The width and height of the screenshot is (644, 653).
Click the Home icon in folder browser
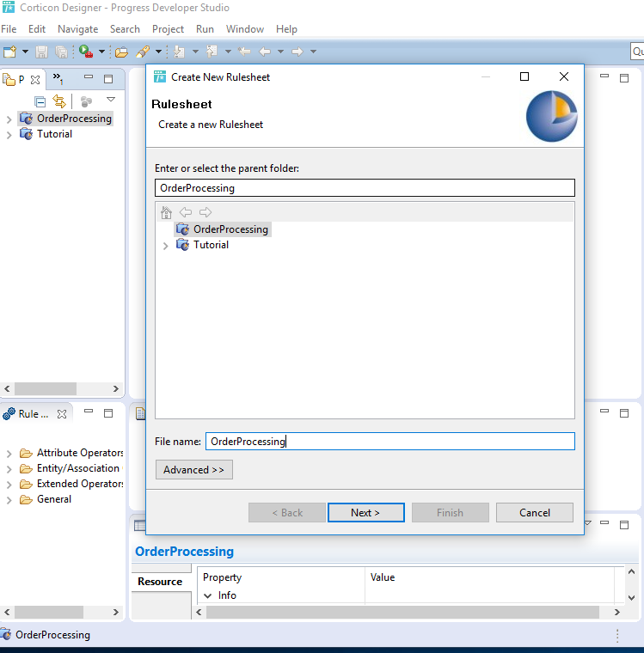166,212
